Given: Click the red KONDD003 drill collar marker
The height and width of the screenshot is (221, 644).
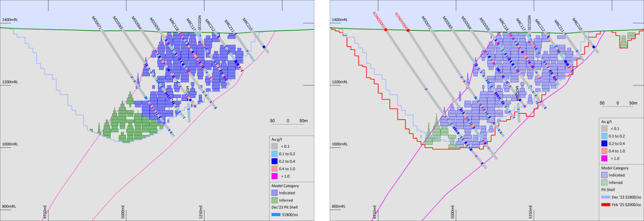Looking at the screenshot, I should click(386, 30).
